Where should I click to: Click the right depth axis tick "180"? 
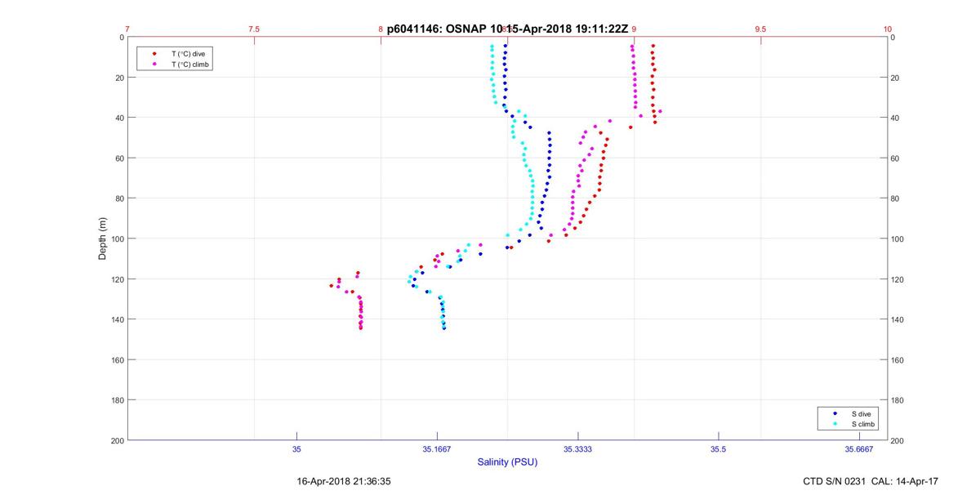tap(898, 400)
